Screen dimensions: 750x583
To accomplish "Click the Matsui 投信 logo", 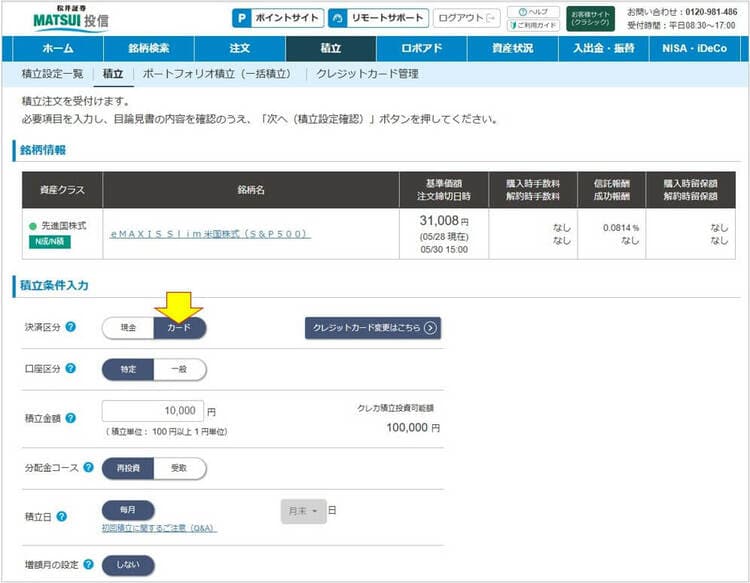I will click(x=71, y=18).
